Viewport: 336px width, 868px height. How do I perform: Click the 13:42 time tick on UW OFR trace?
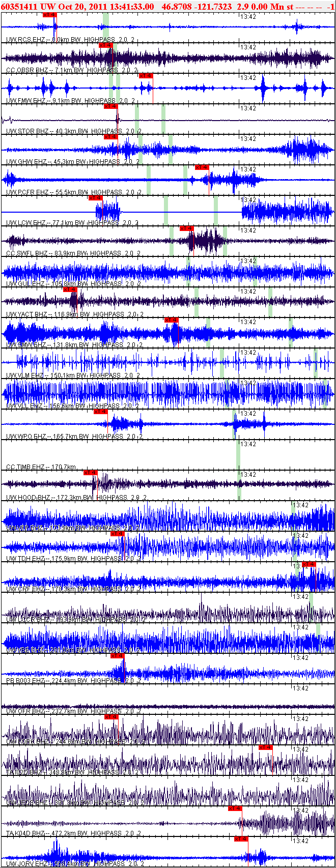[301, 688]
